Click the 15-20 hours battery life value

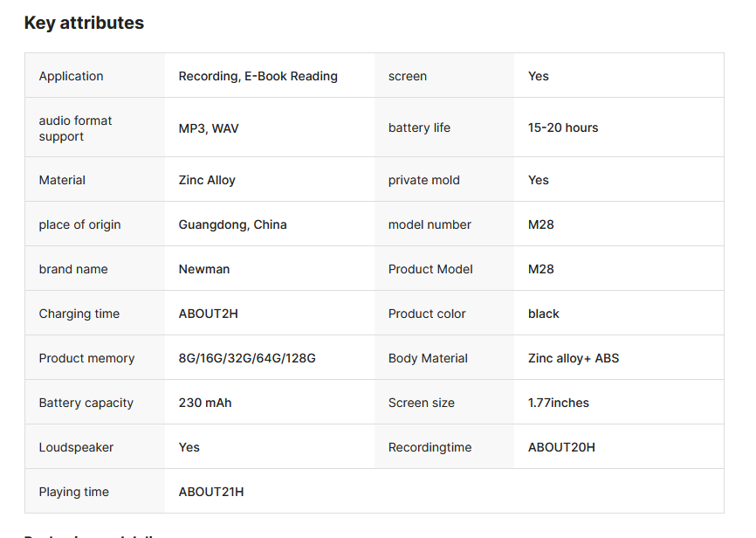tap(563, 128)
